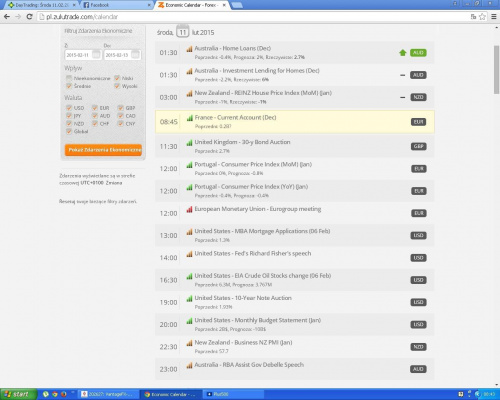Toggle the AUD currency checkbox
The image size is (500, 400).
click(95, 116)
